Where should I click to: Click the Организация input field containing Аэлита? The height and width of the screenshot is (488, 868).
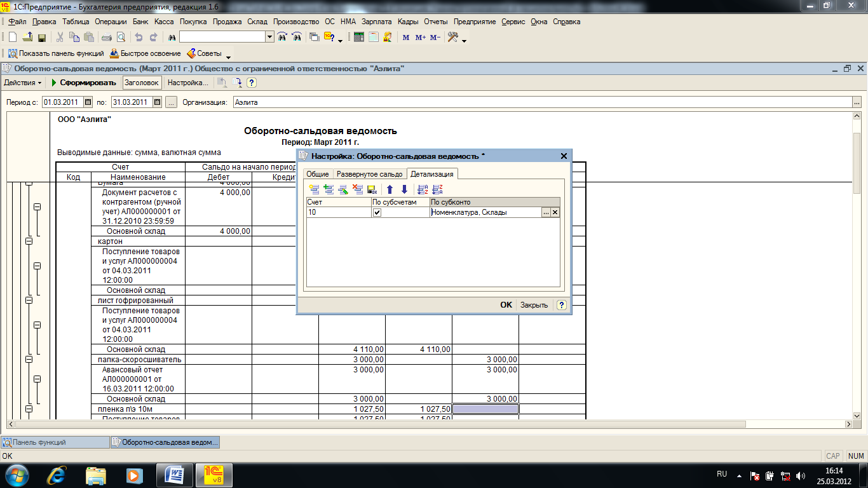pos(542,102)
